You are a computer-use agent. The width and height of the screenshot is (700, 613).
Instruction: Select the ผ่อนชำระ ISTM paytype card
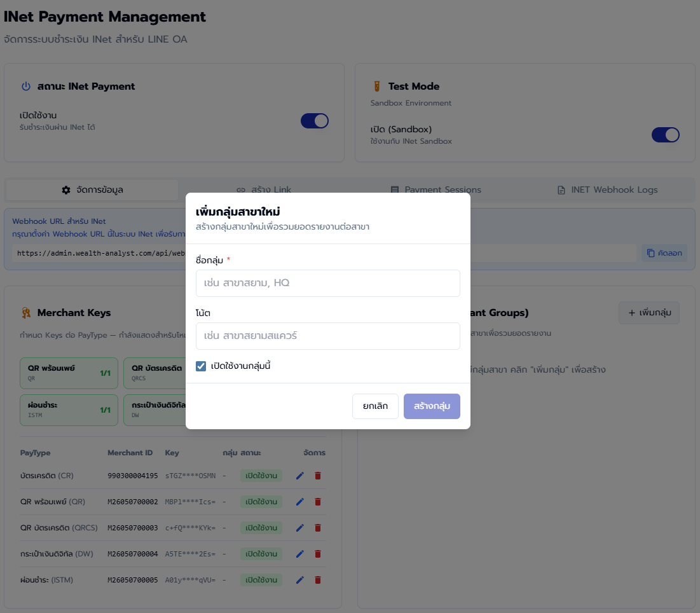pos(69,410)
